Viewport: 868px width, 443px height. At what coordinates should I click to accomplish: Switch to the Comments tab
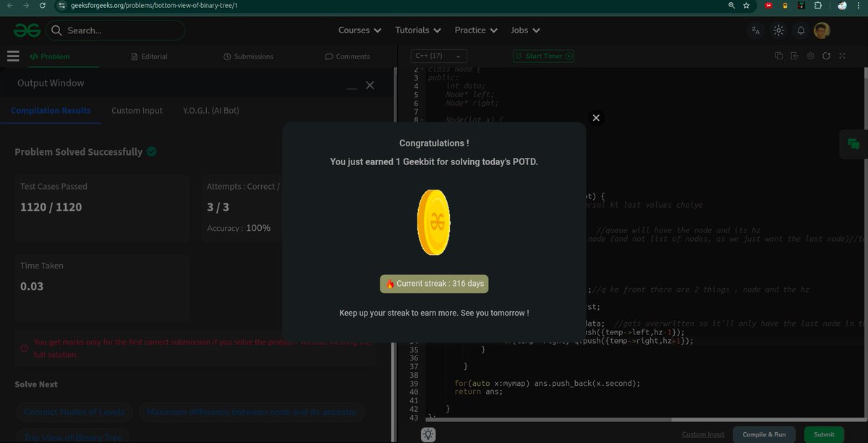coord(347,56)
